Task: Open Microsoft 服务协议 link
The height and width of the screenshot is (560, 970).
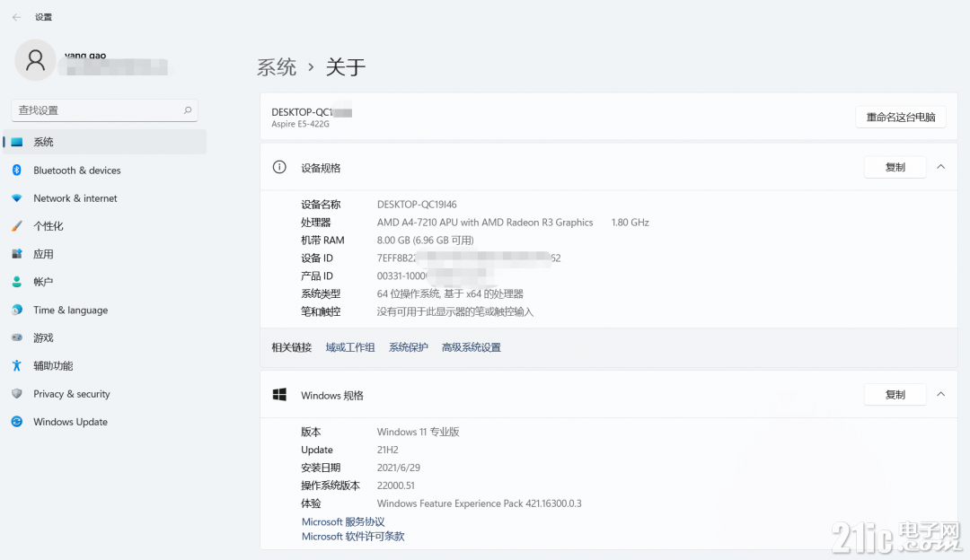Action: pos(343,521)
